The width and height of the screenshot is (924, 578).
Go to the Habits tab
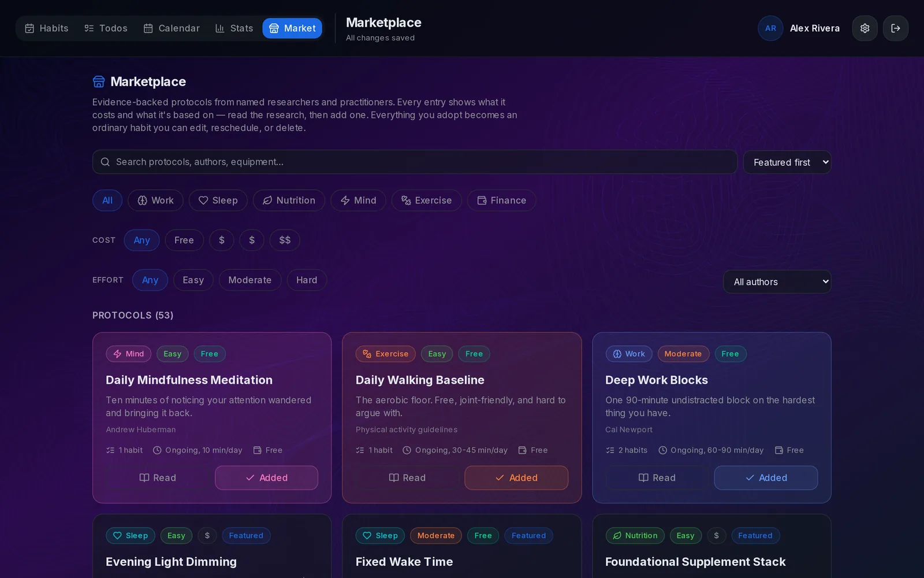click(x=46, y=28)
